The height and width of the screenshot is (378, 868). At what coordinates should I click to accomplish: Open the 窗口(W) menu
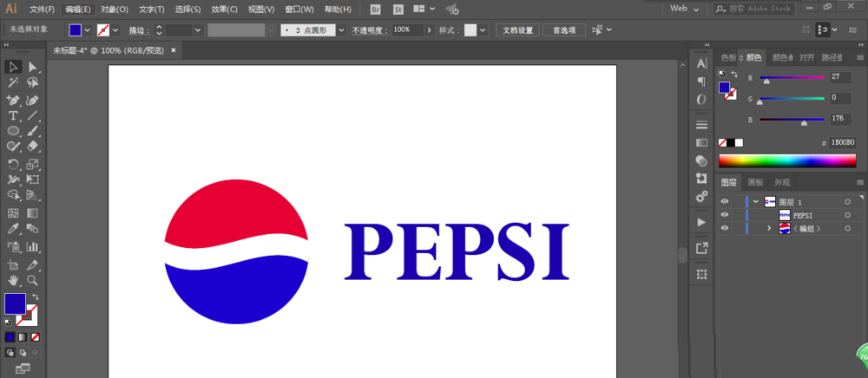click(x=299, y=10)
